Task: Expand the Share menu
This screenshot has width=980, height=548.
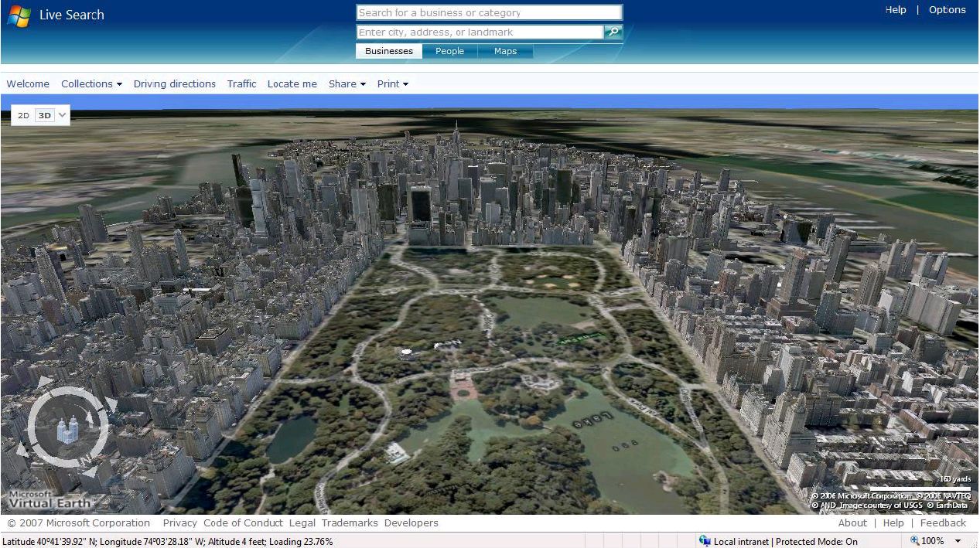Action: [x=346, y=83]
